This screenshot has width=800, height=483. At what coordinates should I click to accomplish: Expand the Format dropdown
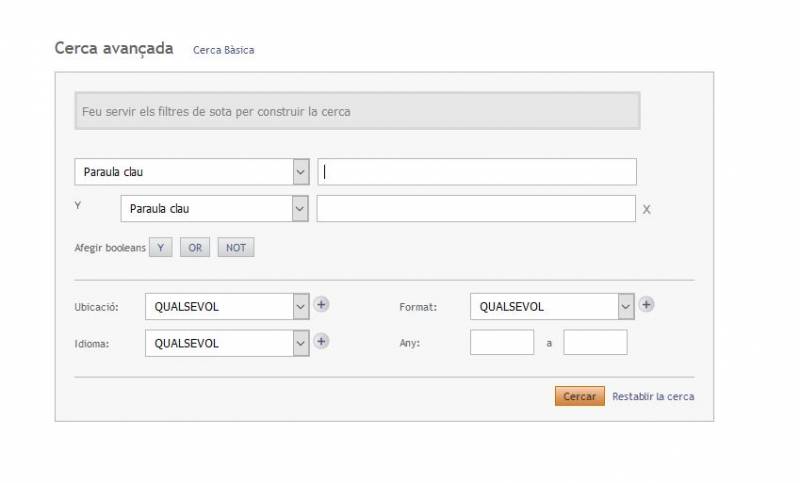pos(552,306)
